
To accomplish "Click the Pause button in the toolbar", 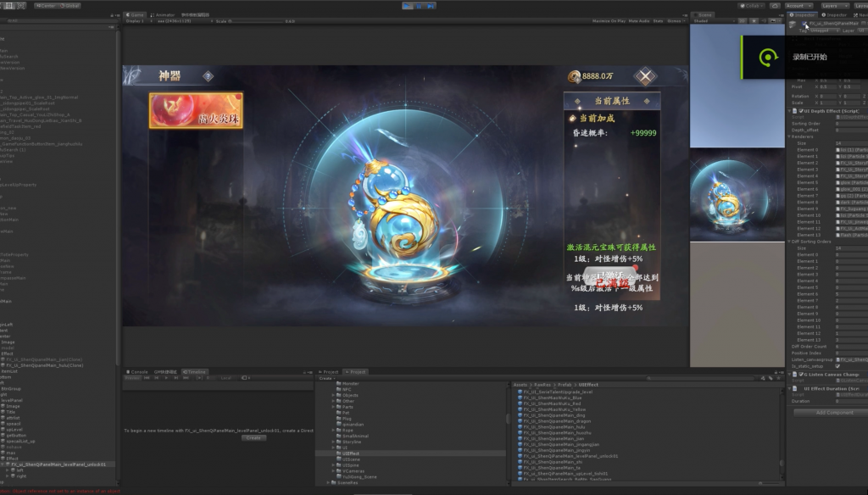I will 419,6.
